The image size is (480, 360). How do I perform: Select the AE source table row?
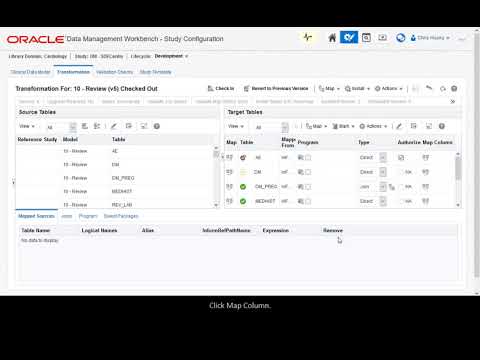tap(114, 151)
